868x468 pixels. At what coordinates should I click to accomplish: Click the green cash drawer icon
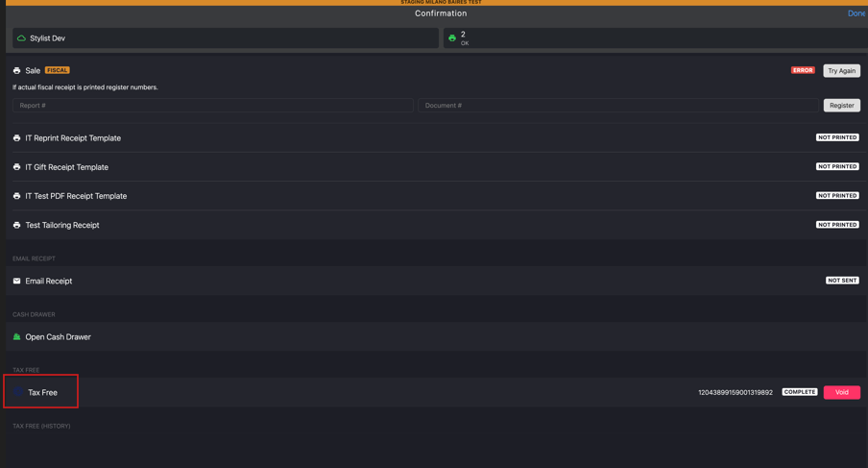coord(16,336)
